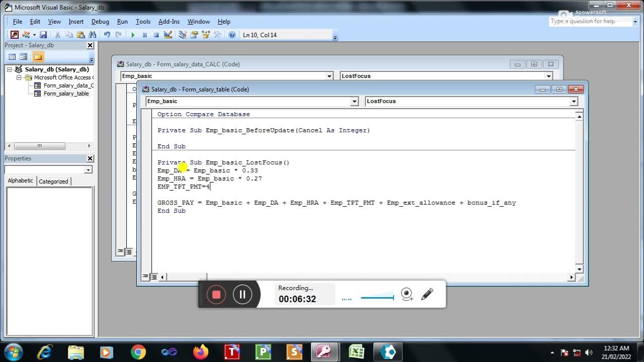Image resolution: width=644 pixels, height=362 pixels.
Task: Collapse the Salary_db project node
Action: click(x=10, y=69)
